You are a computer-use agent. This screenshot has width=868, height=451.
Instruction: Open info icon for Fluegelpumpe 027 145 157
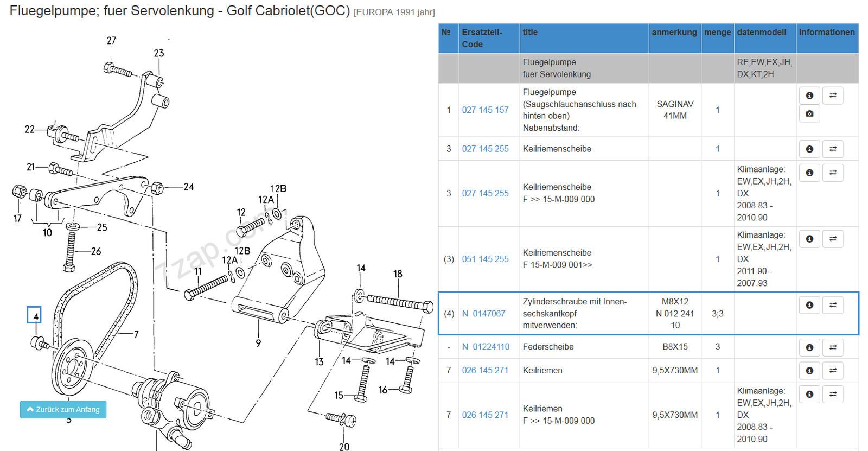[x=809, y=96]
